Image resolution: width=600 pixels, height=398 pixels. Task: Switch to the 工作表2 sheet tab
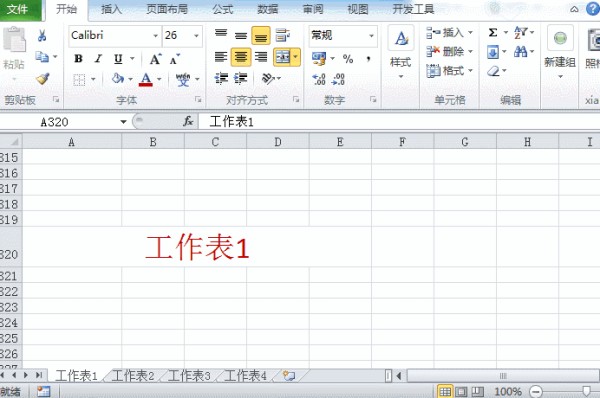132,376
